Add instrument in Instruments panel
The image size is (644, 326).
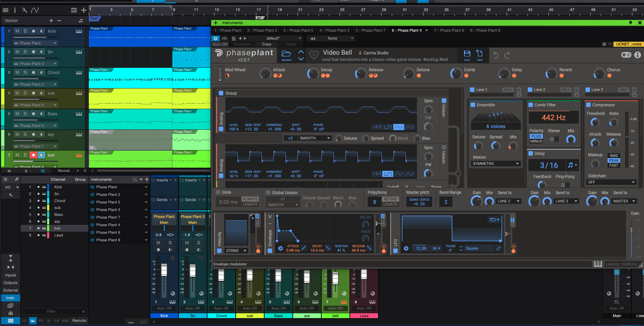coord(147,179)
